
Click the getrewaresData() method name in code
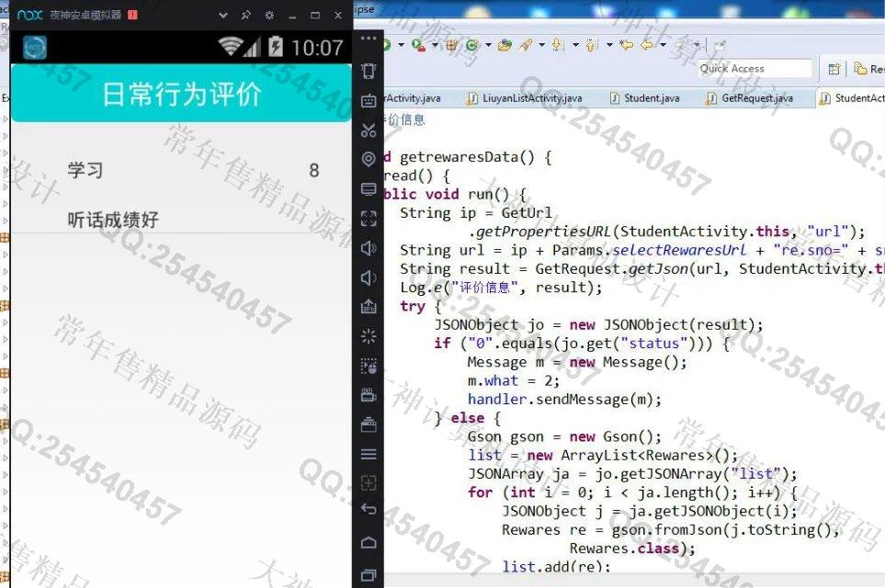coord(468,157)
